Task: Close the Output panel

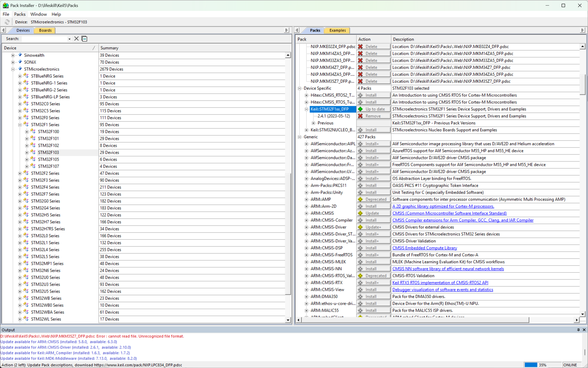Action: click(584, 330)
